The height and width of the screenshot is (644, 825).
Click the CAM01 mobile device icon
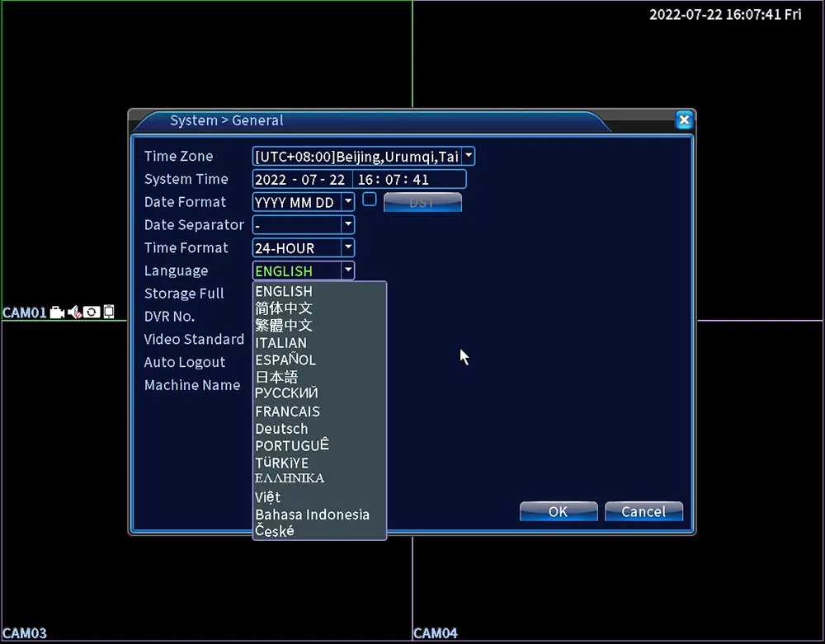click(x=108, y=312)
